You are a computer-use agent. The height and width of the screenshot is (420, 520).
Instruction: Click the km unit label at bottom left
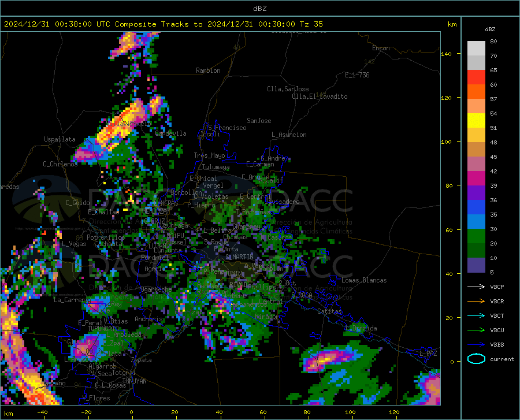pyautogui.click(x=8, y=414)
